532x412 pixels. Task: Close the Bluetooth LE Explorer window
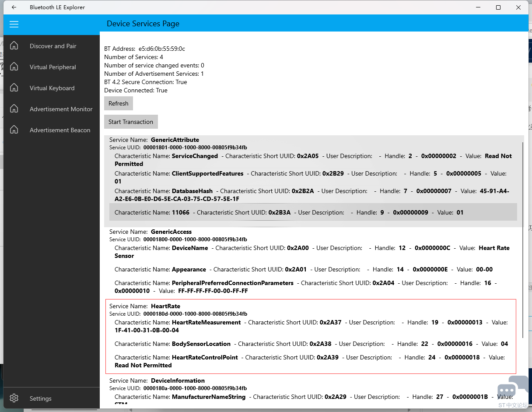coord(518,7)
